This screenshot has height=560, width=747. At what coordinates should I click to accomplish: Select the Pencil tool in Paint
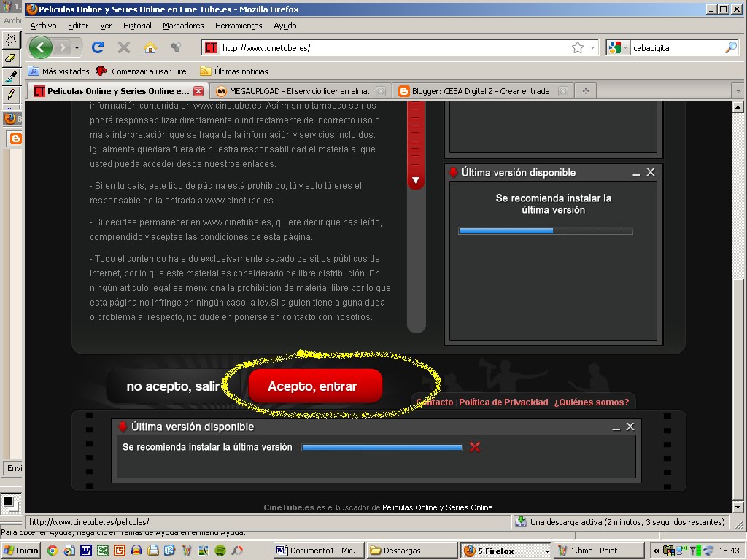pyautogui.click(x=10, y=94)
